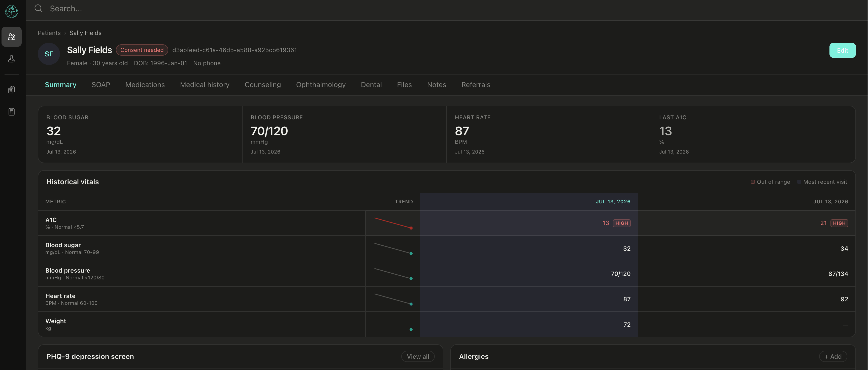868x370 pixels.
Task: Click the patient ID d3abfeed-c61a text
Action: 235,50
